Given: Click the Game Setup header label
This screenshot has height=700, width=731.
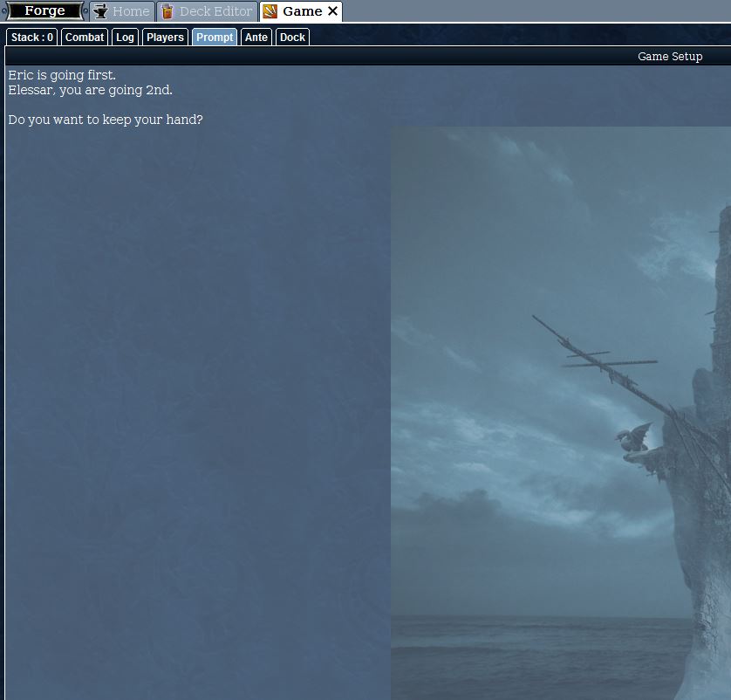Looking at the screenshot, I should [x=669, y=57].
